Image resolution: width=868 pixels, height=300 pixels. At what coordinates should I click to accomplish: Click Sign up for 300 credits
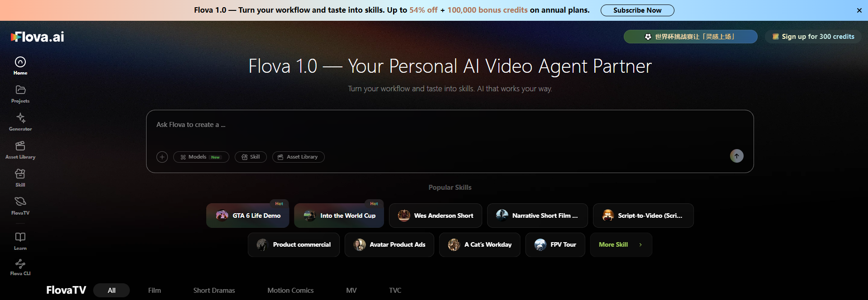tap(813, 37)
